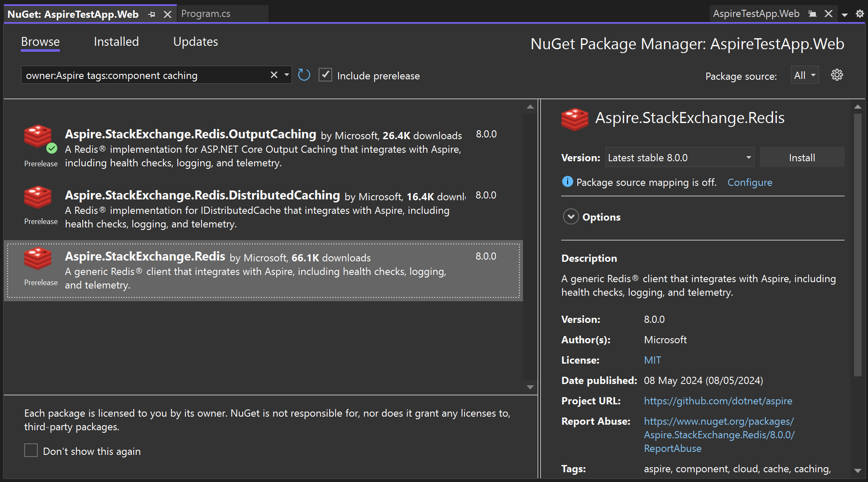Toggle the Include prerelease checkbox
This screenshot has height=482, width=868.
click(x=325, y=75)
